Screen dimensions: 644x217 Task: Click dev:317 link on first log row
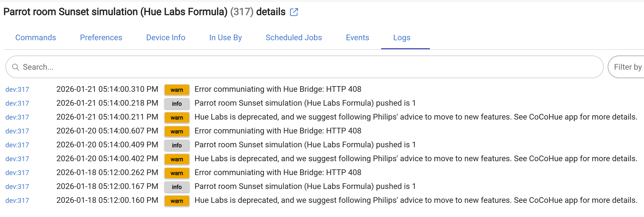point(17,90)
